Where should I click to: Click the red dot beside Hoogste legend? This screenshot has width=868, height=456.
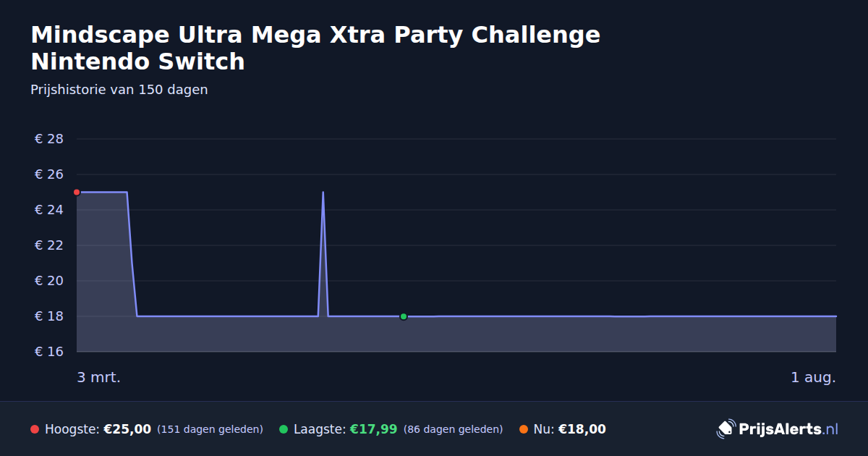click(x=35, y=429)
